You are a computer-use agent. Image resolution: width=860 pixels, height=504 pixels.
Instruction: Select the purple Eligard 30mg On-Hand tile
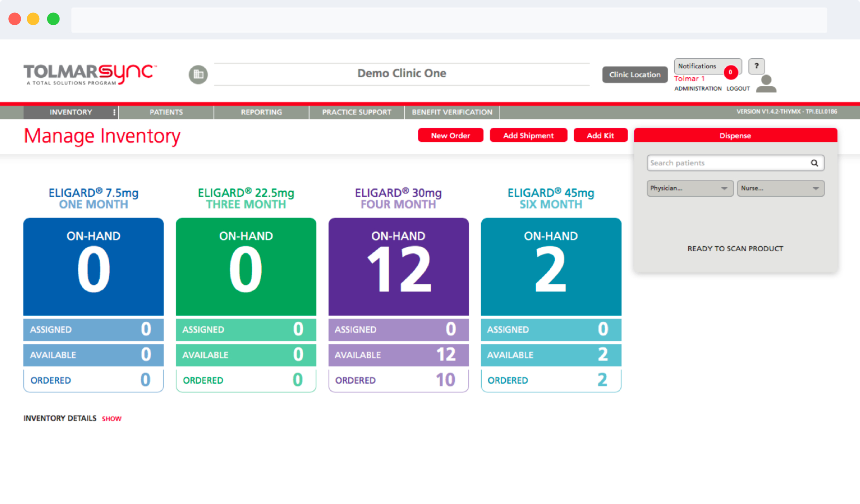[398, 266]
